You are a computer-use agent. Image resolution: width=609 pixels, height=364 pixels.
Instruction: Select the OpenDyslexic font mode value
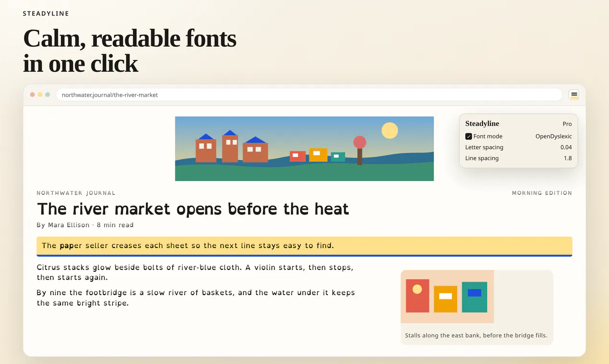[553, 136]
